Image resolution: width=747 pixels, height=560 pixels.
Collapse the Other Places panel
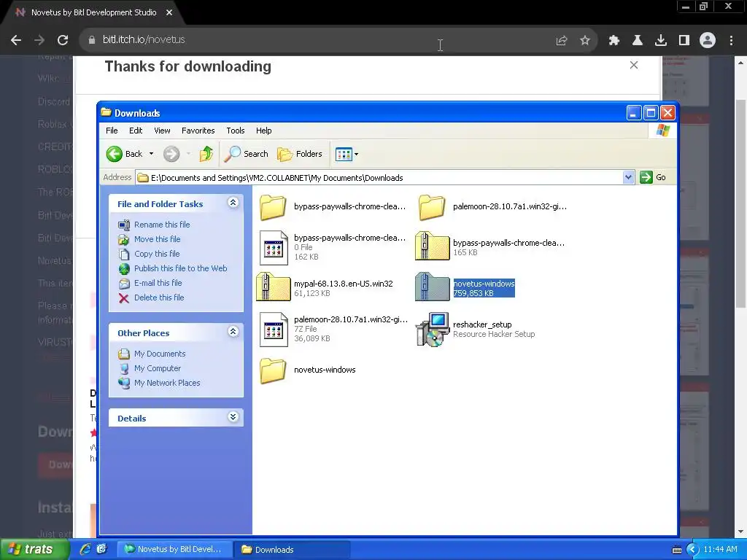tap(233, 332)
